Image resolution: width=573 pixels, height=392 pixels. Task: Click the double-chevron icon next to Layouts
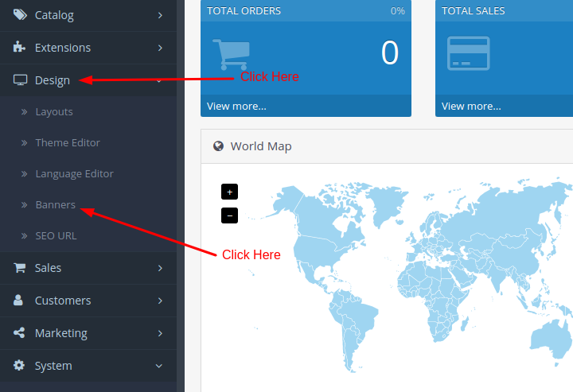tap(24, 111)
